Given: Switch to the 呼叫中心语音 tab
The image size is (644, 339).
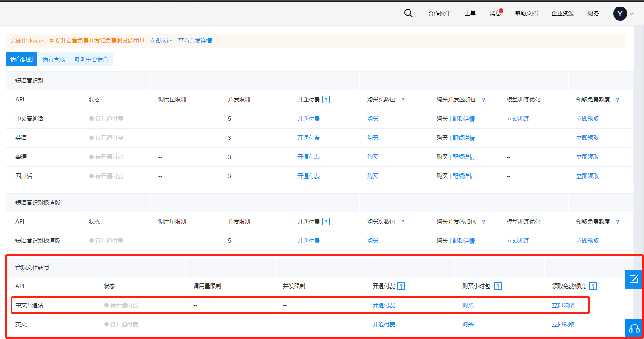Looking at the screenshot, I should click(x=92, y=59).
